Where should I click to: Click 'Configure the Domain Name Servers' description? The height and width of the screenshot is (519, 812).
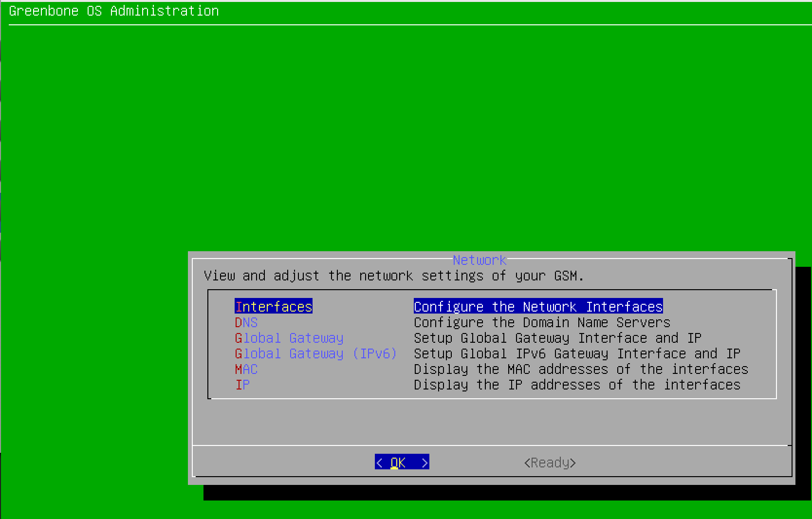[x=542, y=322]
